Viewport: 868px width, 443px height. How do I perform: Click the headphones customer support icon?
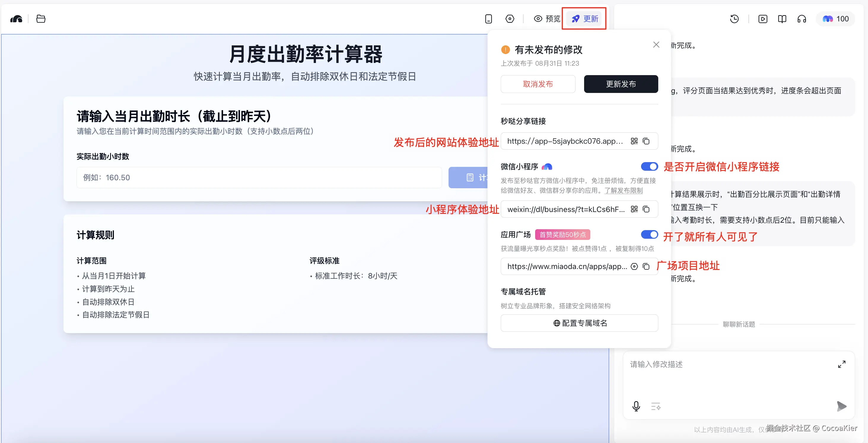pos(802,19)
